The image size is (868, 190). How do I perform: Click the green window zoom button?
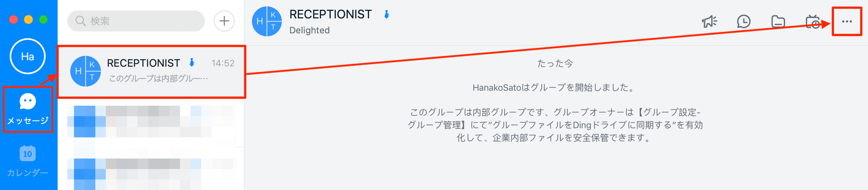[x=43, y=19]
